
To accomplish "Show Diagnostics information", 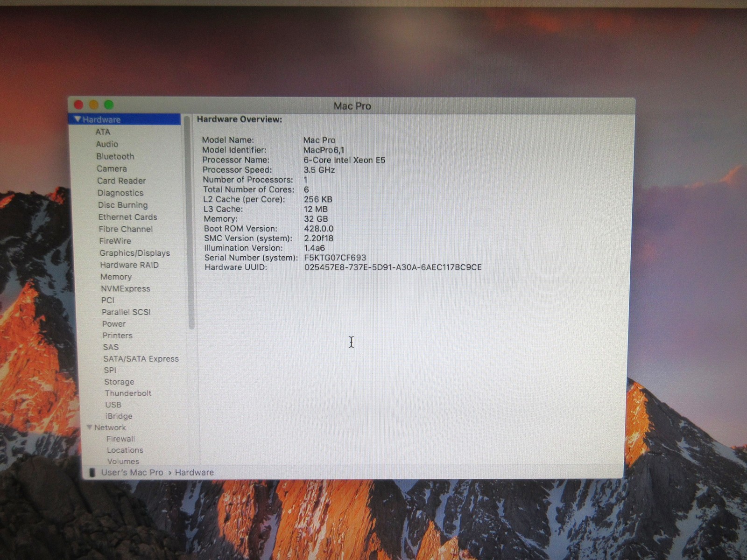I will tap(120, 193).
